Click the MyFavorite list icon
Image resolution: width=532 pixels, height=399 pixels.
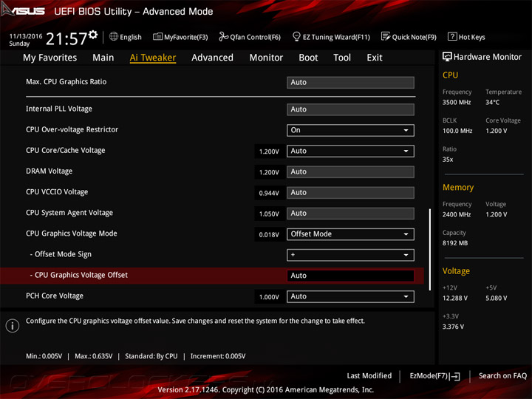[x=158, y=36]
